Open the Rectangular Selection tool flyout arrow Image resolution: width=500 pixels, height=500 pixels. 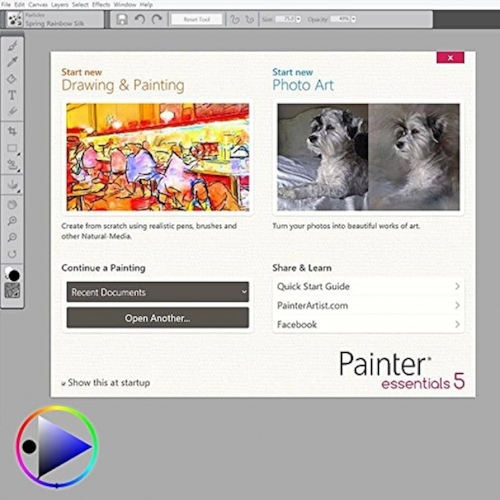(x=19, y=154)
